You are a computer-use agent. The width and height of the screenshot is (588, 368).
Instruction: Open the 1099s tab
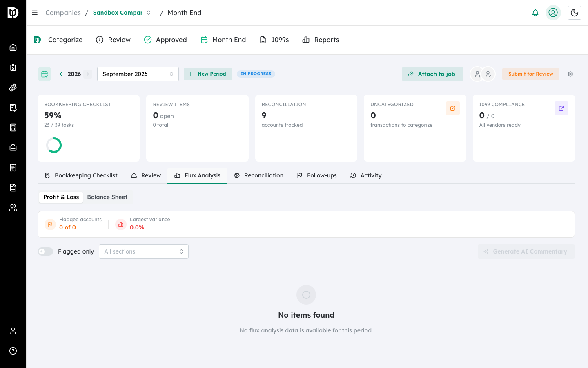274,40
